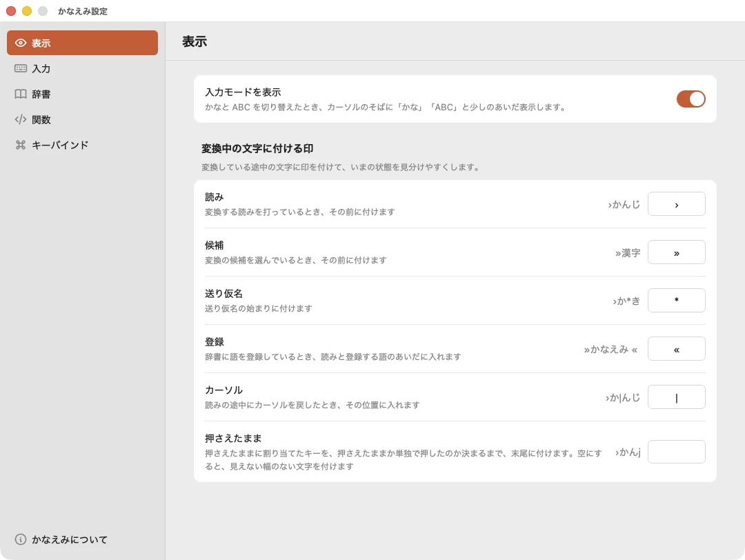The width and height of the screenshot is (745, 560).
Task: Click the カーソル row title
Action: click(x=223, y=390)
